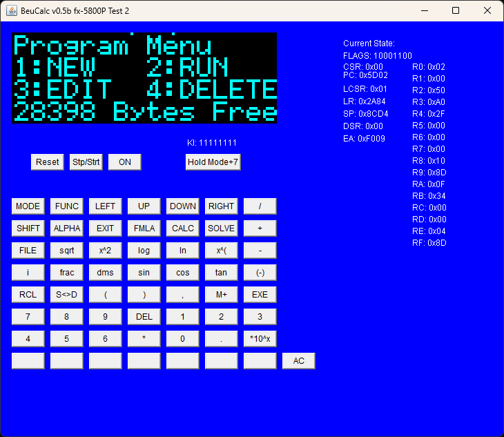504x437 pixels.
Task: Click the number 3 key
Action: tap(260, 317)
